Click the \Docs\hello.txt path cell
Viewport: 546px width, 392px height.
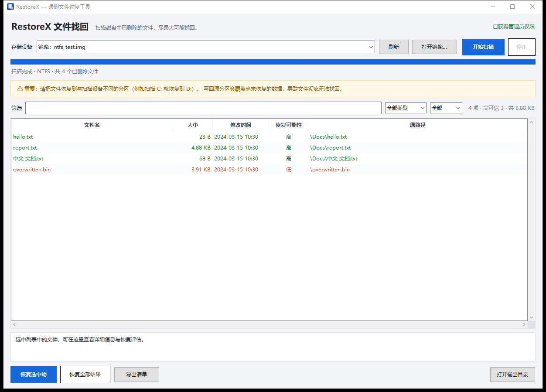click(328, 137)
